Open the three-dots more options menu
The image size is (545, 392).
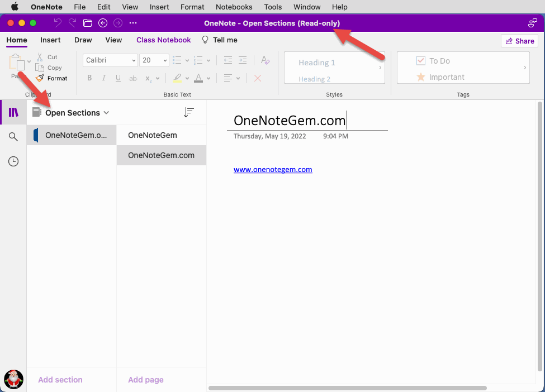point(133,23)
